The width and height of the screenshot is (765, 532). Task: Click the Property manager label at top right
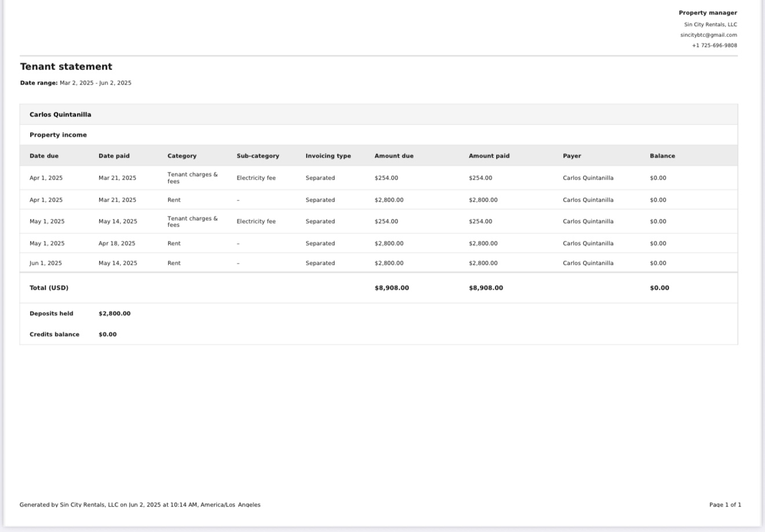pyautogui.click(x=708, y=13)
